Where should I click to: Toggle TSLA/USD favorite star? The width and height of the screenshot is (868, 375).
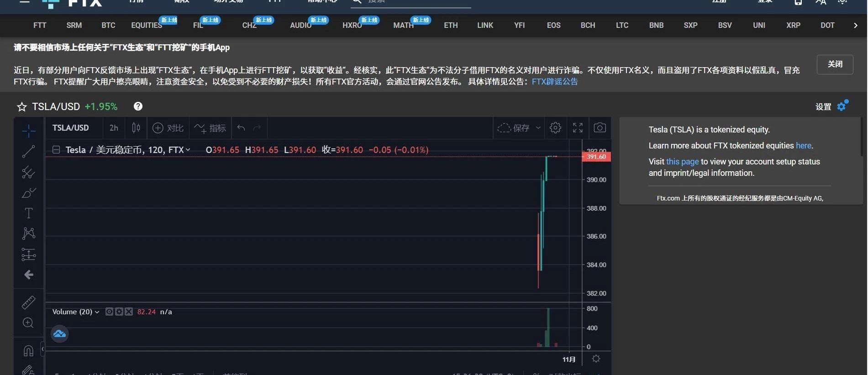[x=21, y=107]
